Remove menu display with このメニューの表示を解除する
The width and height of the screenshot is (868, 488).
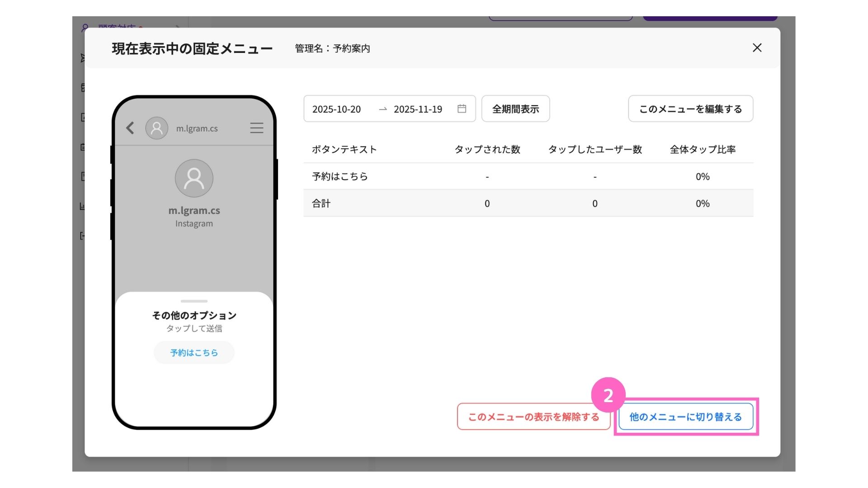(533, 417)
